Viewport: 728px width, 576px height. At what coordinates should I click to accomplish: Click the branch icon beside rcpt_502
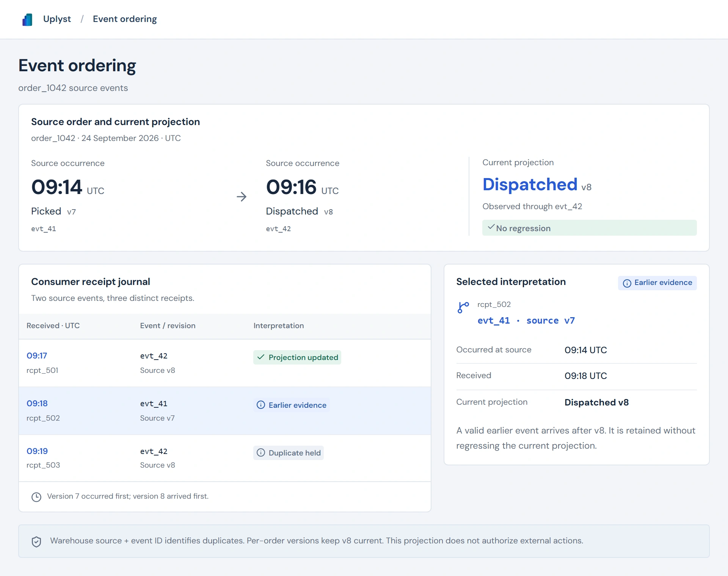463,307
